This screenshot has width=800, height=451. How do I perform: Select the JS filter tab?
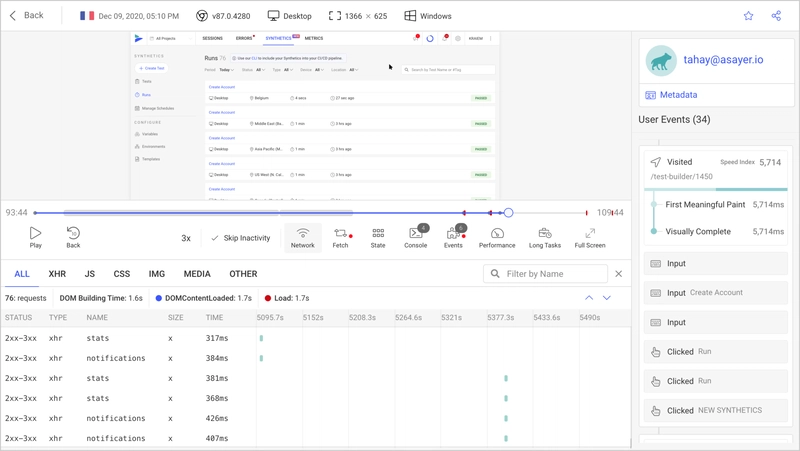(x=90, y=274)
